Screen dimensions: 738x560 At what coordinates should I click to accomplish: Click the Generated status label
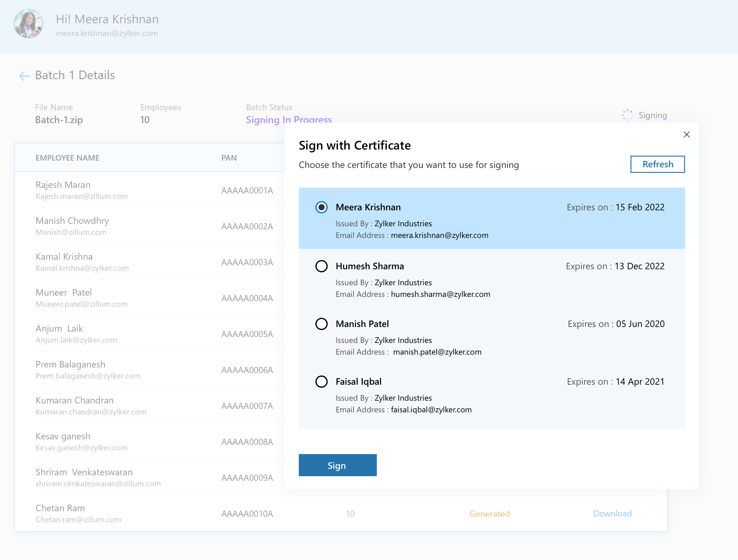click(490, 514)
